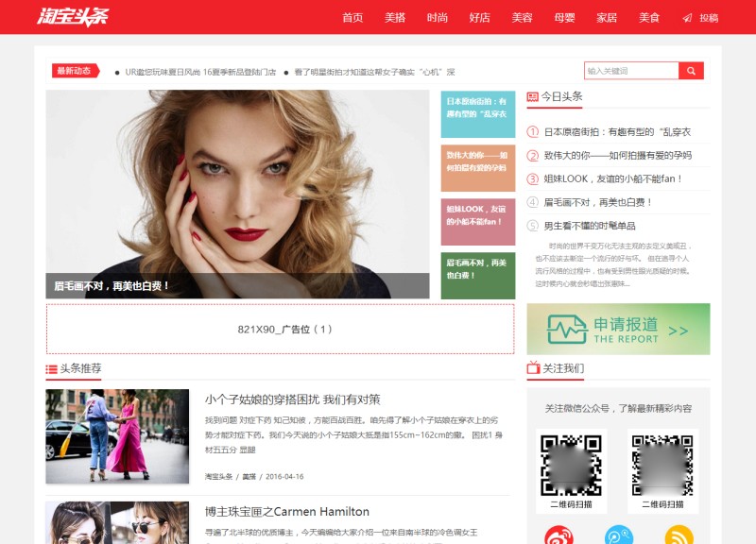
Task: Select the pink 姐妹LOOK slide tile
Action: [x=478, y=222]
